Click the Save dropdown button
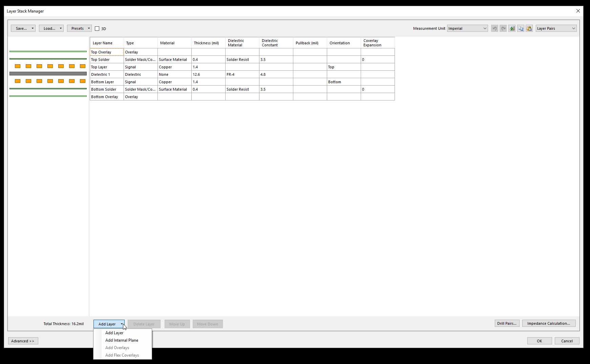 click(x=23, y=28)
